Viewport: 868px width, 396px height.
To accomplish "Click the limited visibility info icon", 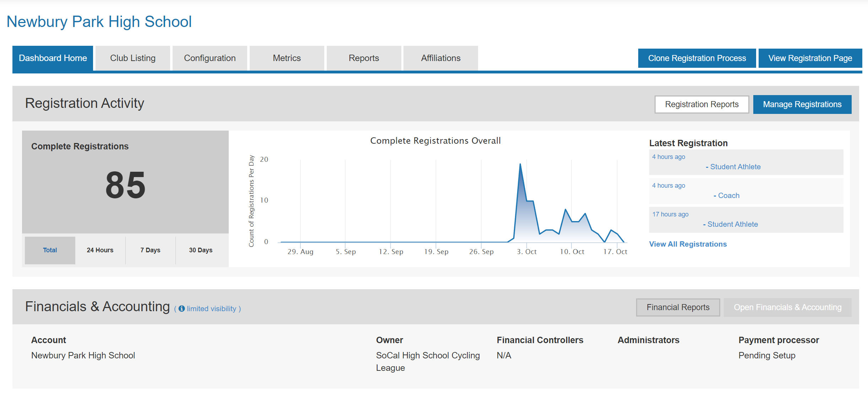I will coord(181,309).
